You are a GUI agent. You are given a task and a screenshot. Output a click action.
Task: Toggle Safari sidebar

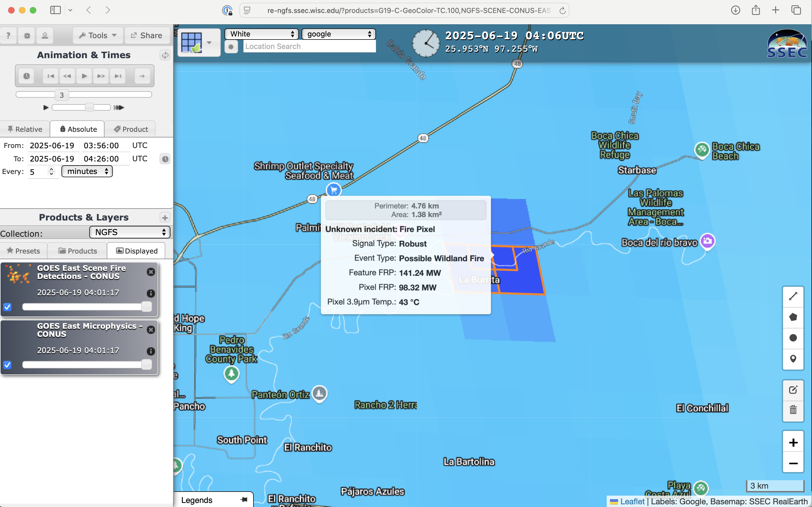point(55,10)
